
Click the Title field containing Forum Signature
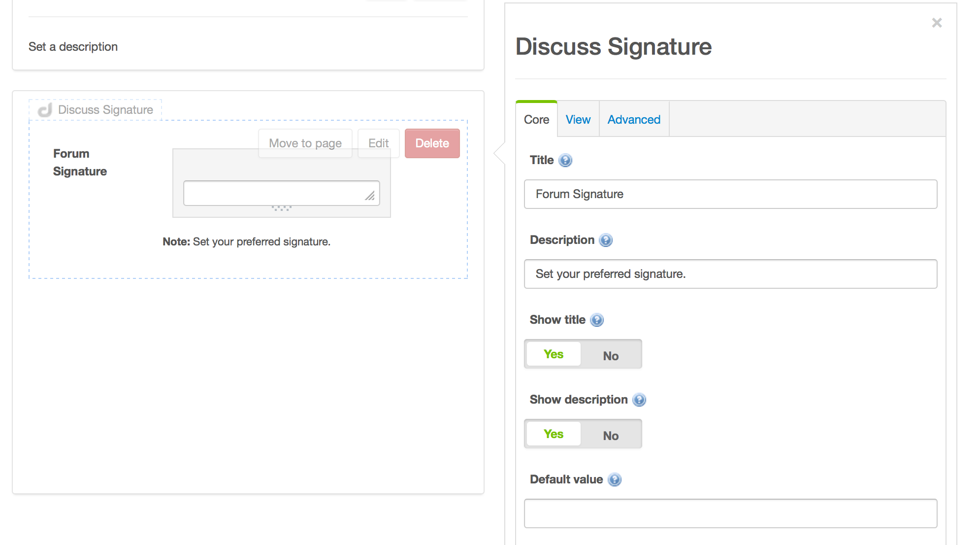click(x=730, y=194)
